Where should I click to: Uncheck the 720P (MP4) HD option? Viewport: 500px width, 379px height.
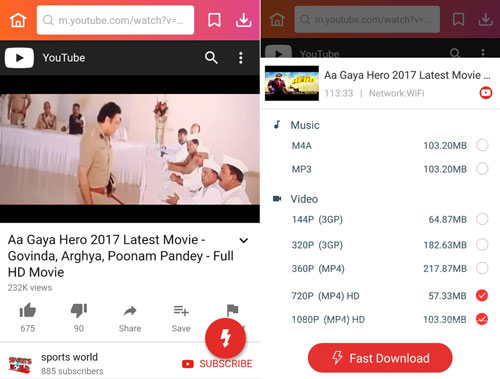pyautogui.click(x=482, y=295)
